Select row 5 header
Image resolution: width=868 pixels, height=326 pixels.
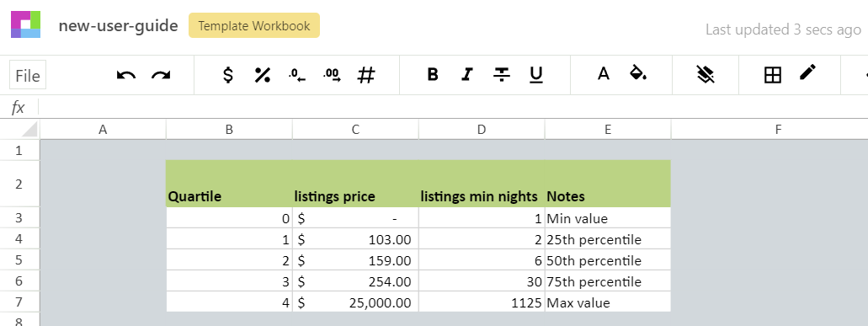pos(19,260)
